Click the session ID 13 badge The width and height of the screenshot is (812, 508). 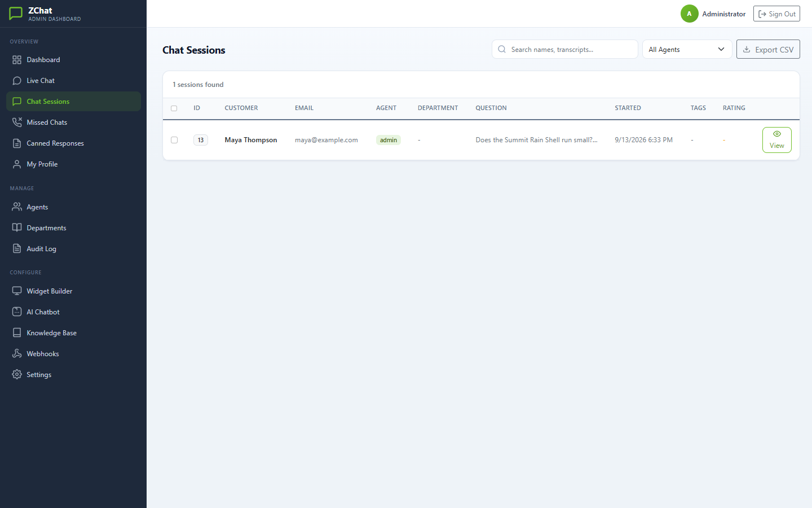(x=201, y=140)
